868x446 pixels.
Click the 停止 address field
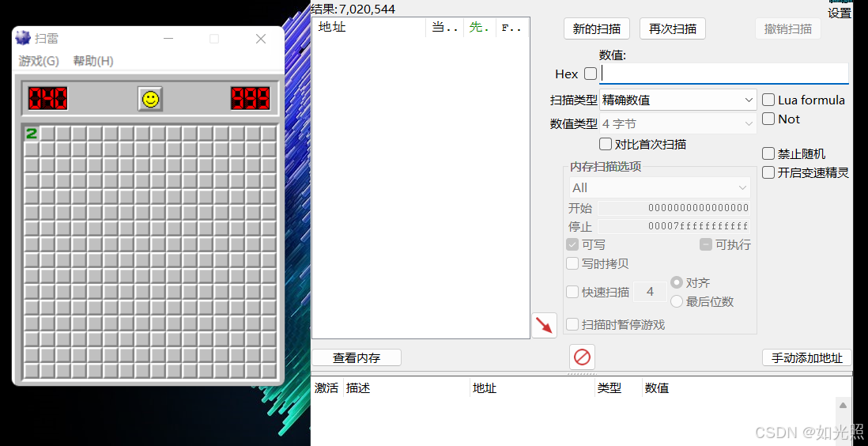point(674,226)
